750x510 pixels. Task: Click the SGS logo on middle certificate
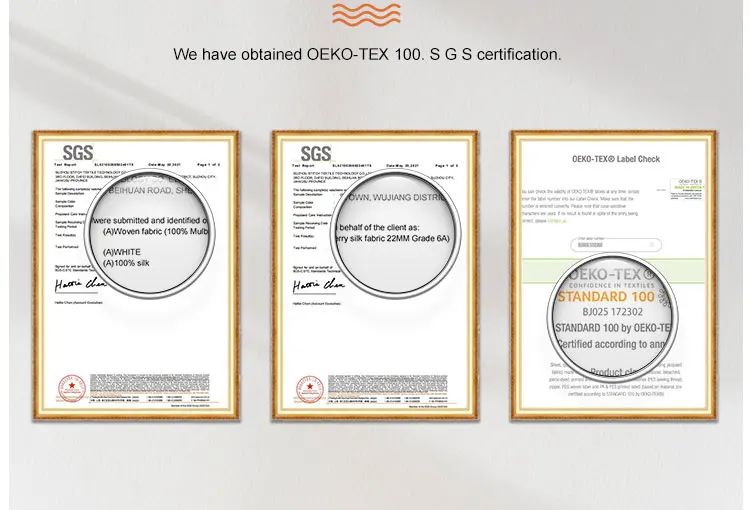316,154
